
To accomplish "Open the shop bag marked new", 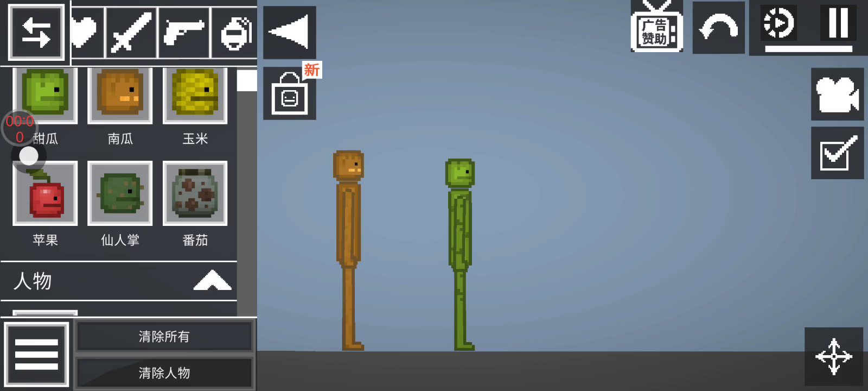I will (x=290, y=94).
